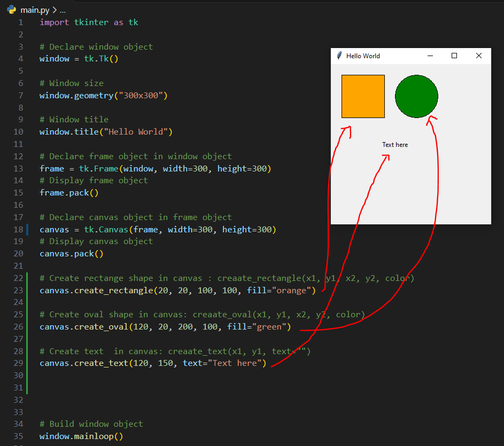Click the 'Text here' label on canvas

395,145
